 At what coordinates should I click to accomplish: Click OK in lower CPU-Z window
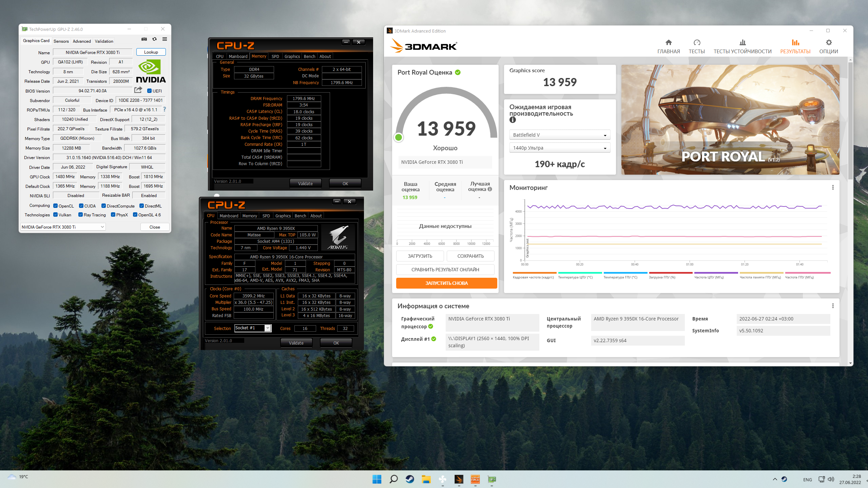[x=336, y=343]
